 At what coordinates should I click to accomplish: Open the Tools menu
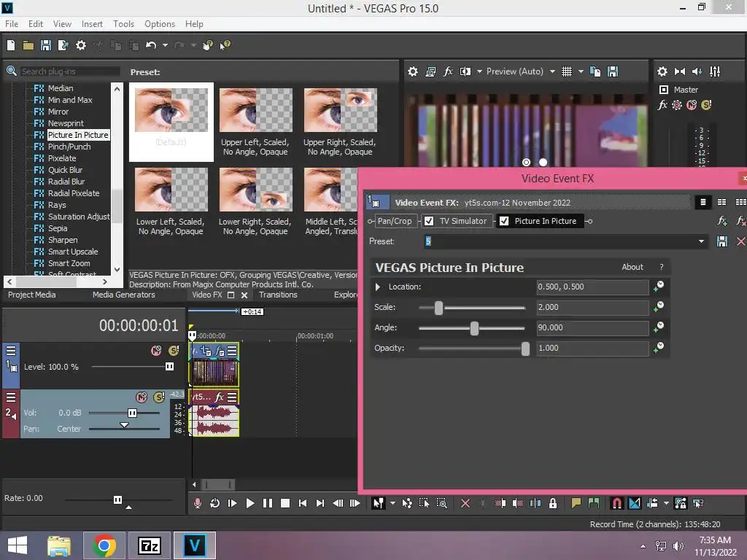point(123,24)
